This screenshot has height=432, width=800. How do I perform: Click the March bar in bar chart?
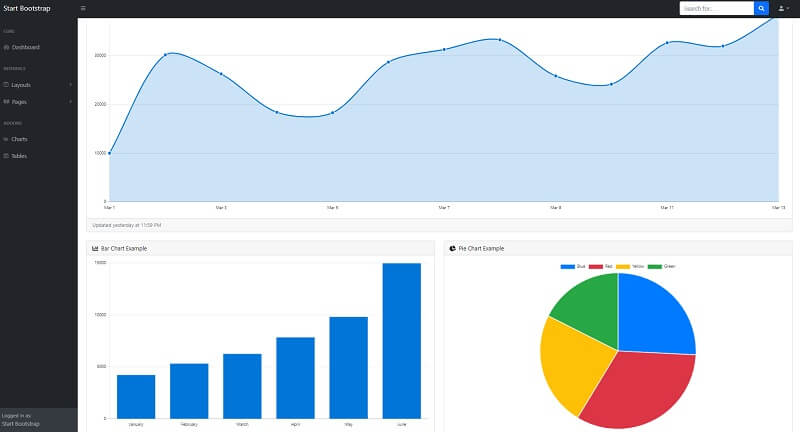click(x=242, y=386)
